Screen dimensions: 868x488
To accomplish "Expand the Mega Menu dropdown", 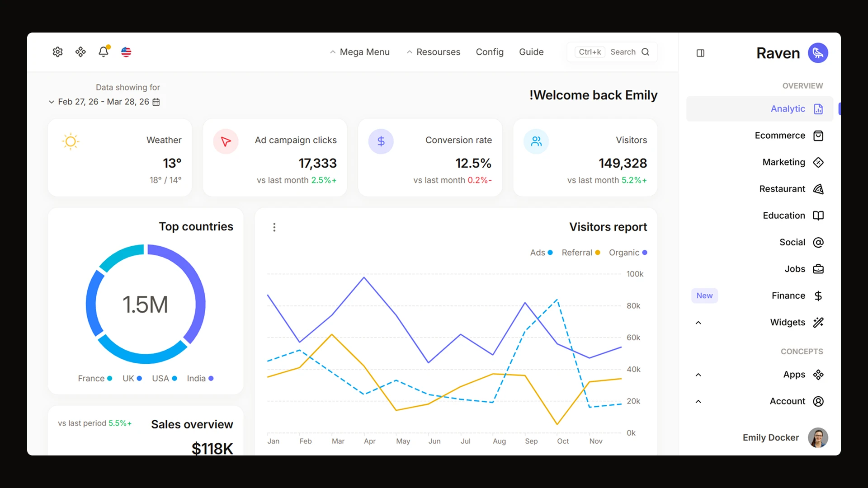I will tap(359, 52).
